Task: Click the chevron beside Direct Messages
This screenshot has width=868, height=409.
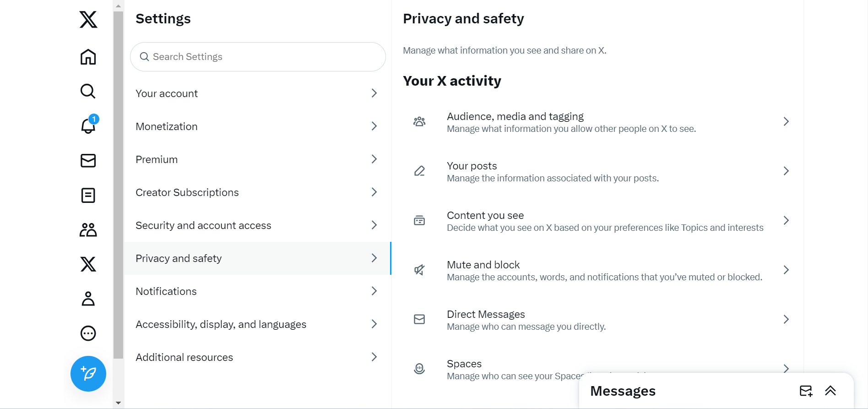Action: (786, 319)
